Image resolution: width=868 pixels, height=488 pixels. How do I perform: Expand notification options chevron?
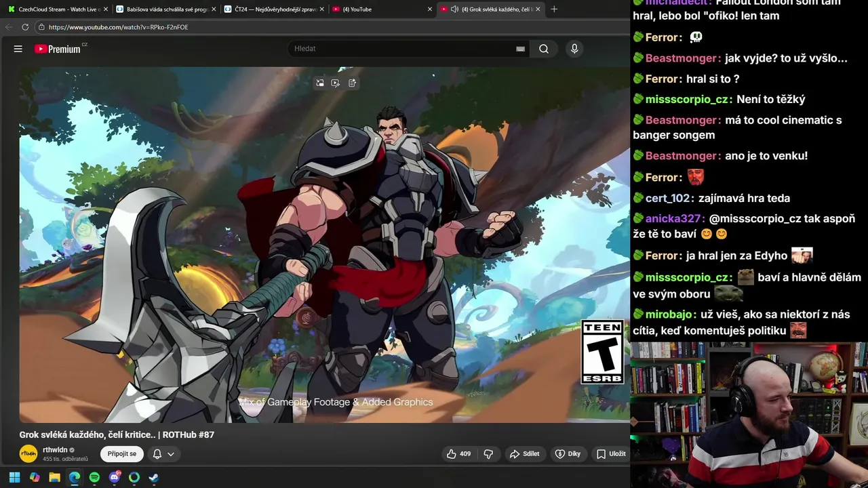coord(171,454)
